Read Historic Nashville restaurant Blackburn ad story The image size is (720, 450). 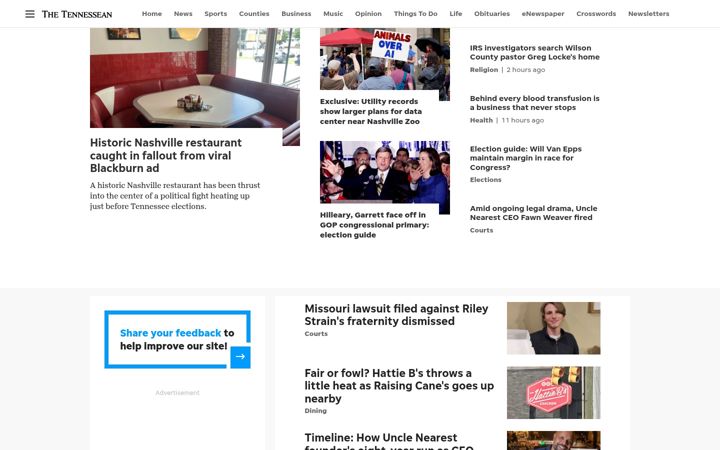click(166, 155)
